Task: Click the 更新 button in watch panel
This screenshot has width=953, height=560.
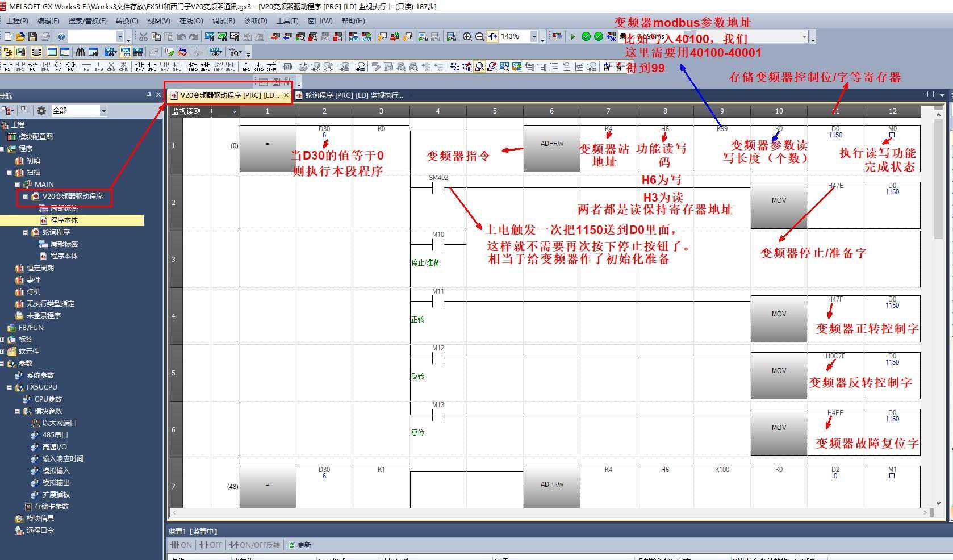Action: click(x=299, y=545)
